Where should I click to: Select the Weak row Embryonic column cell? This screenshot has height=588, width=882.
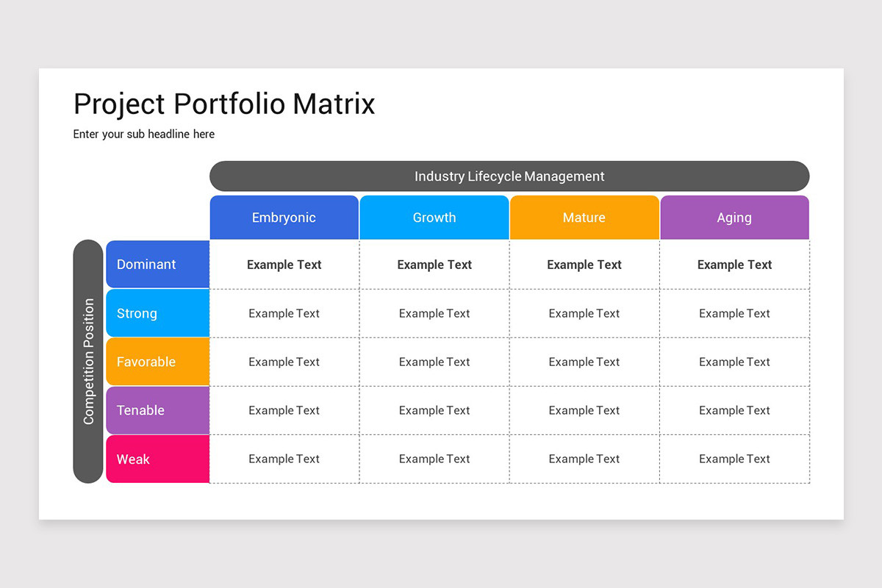(x=284, y=459)
